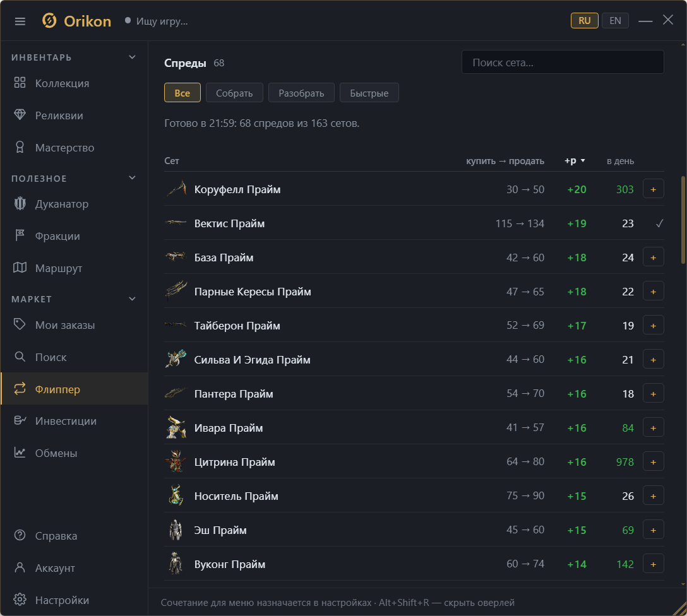Switch language to EN
This screenshot has width=687, height=616.
(x=615, y=21)
